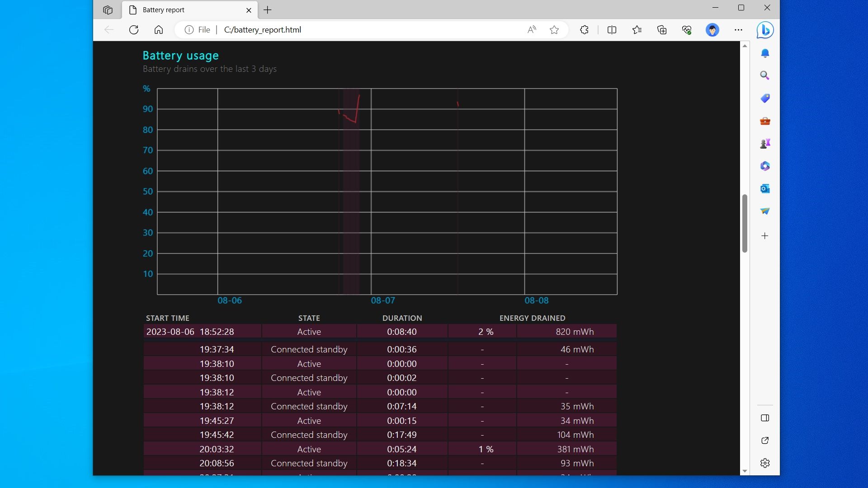Screen dimensions: 868x488
Task: Open a new tab
Action: click(268, 10)
